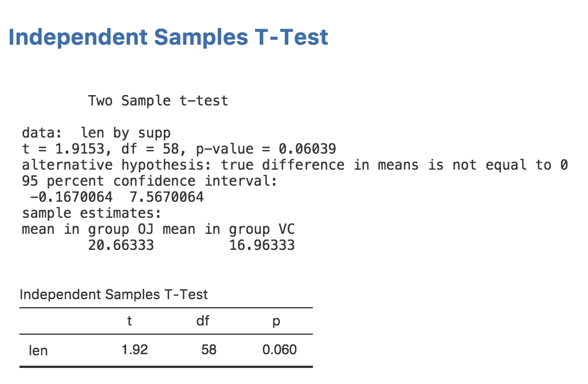Select the OJ group mean 20.66333

[121, 245]
